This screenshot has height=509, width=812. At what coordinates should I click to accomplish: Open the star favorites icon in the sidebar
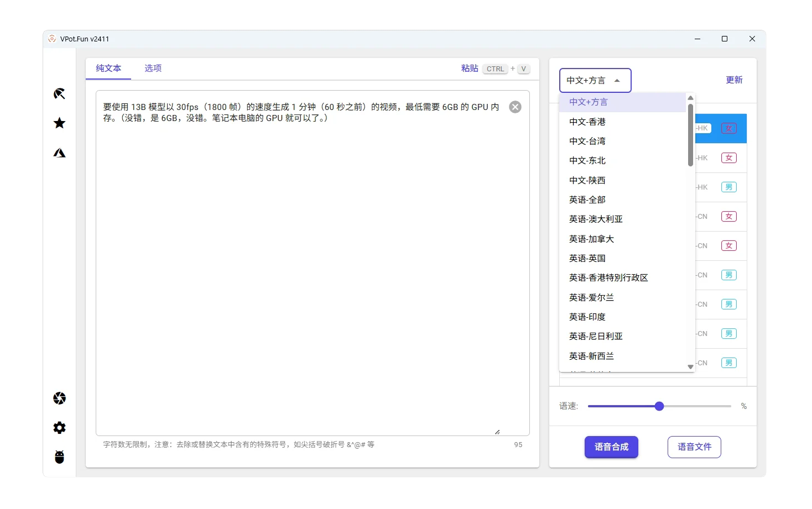click(59, 123)
